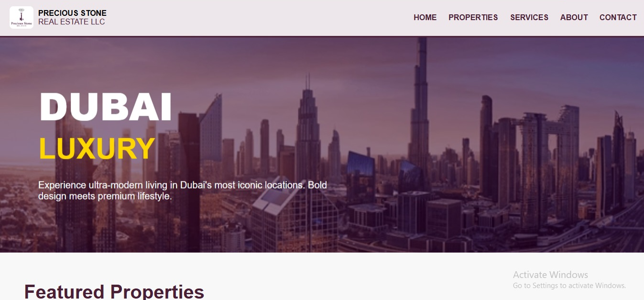644x300 pixels.
Task: Click the empty header space left of HOME
Action: coord(258,18)
